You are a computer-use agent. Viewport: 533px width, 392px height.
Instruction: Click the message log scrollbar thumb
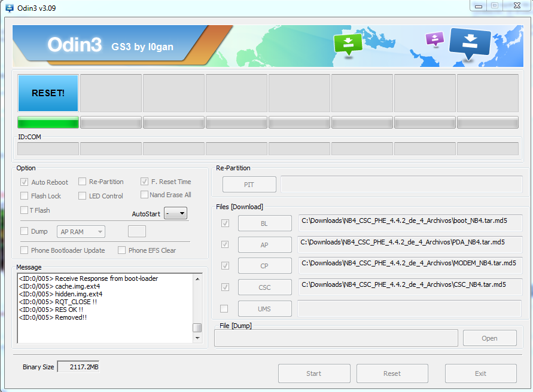(197, 327)
